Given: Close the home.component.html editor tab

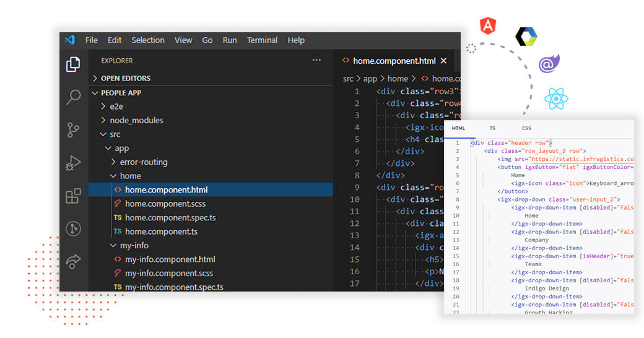Looking at the screenshot, I should [443, 61].
